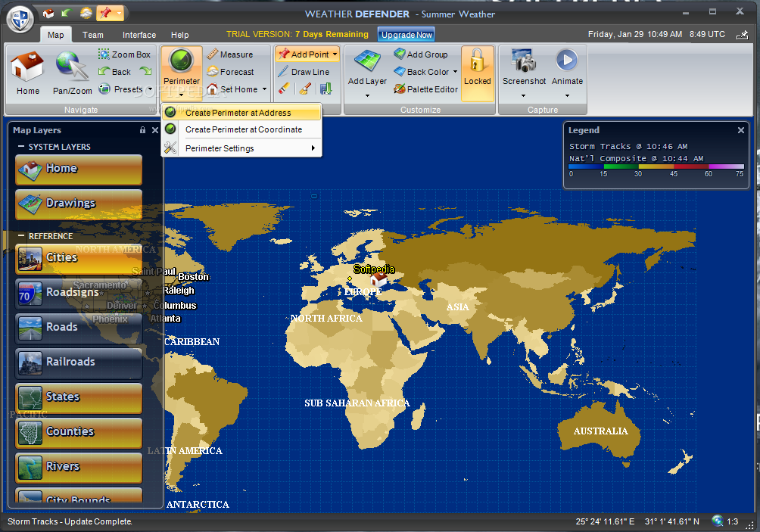Choose Create Perimeter at Coordinate

pyautogui.click(x=241, y=129)
